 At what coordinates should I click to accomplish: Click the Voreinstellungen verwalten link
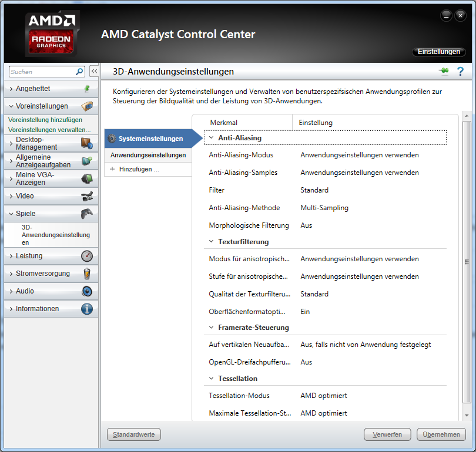pyautogui.click(x=49, y=130)
